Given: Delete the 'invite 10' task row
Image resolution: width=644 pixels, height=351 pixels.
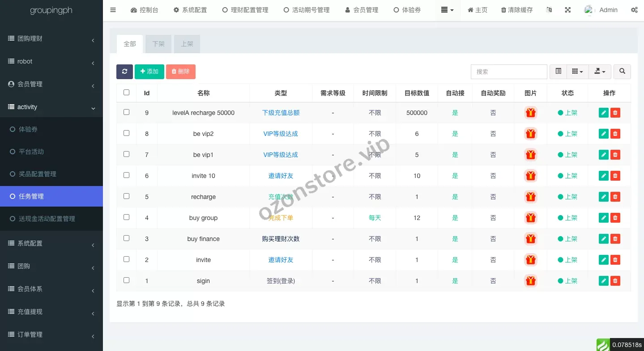Looking at the screenshot, I should 615,176.
